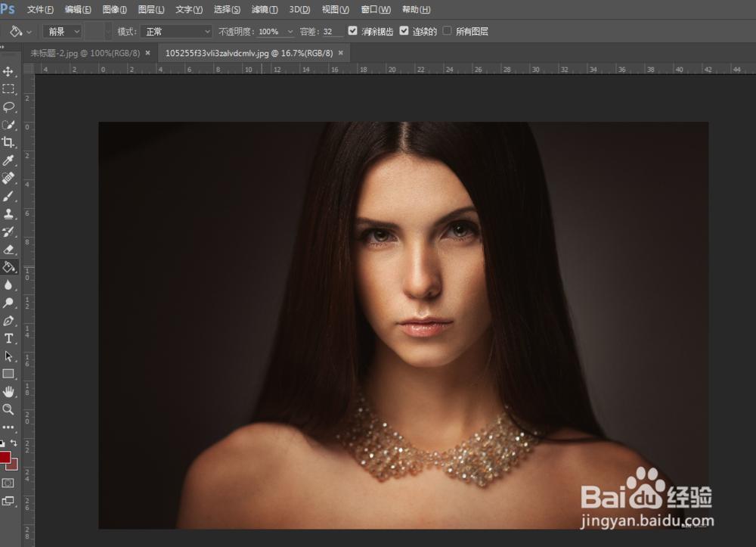
Task: Swap foreground and background colors
Action: coord(14,443)
